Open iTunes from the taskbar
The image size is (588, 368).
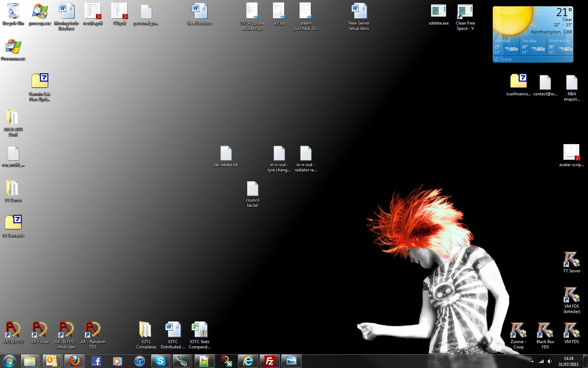[x=139, y=361]
